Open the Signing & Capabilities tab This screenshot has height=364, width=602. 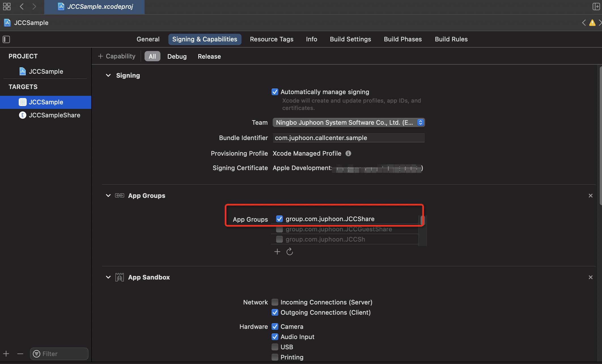(x=205, y=39)
